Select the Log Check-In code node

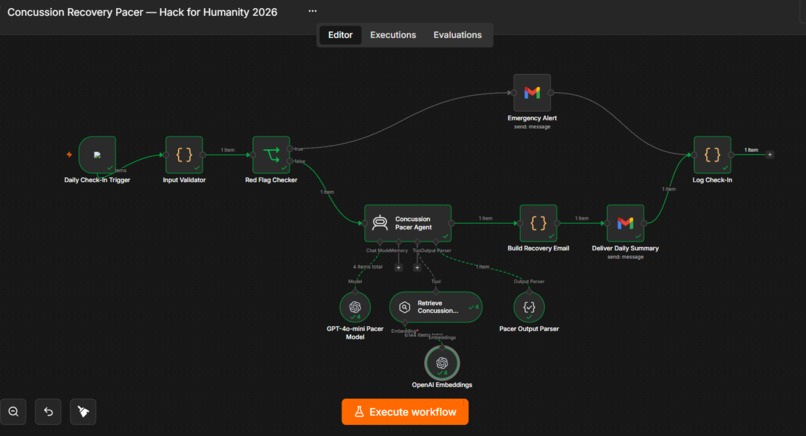(x=712, y=155)
